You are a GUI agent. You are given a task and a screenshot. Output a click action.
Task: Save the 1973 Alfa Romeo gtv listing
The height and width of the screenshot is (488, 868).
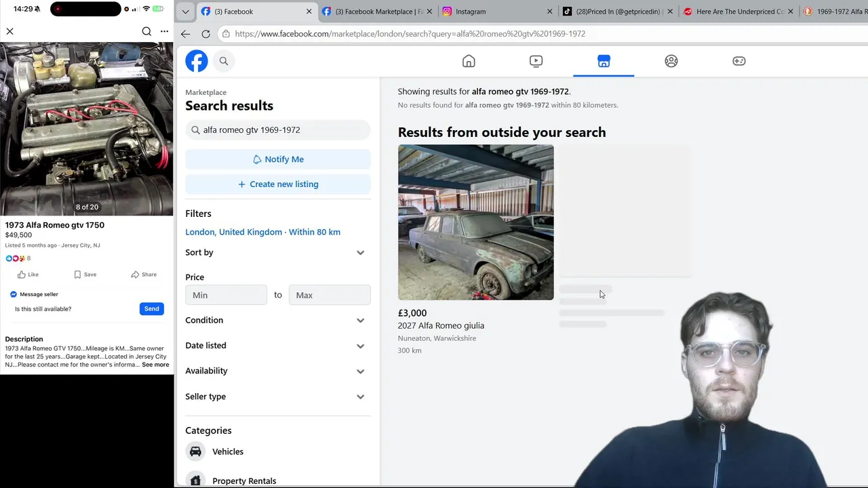click(85, 274)
